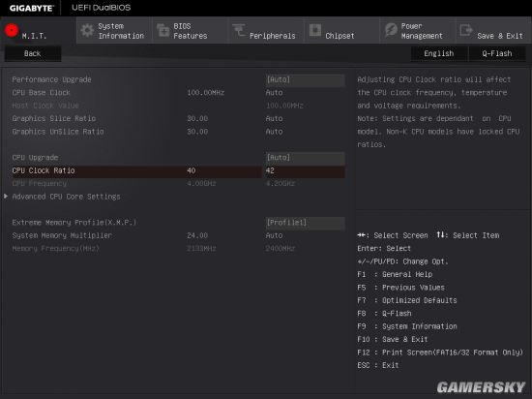Image resolution: width=532 pixels, height=399 pixels.
Task: Select the CPU Base Clock Auto value
Action: pyautogui.click(x=274, y=93)
